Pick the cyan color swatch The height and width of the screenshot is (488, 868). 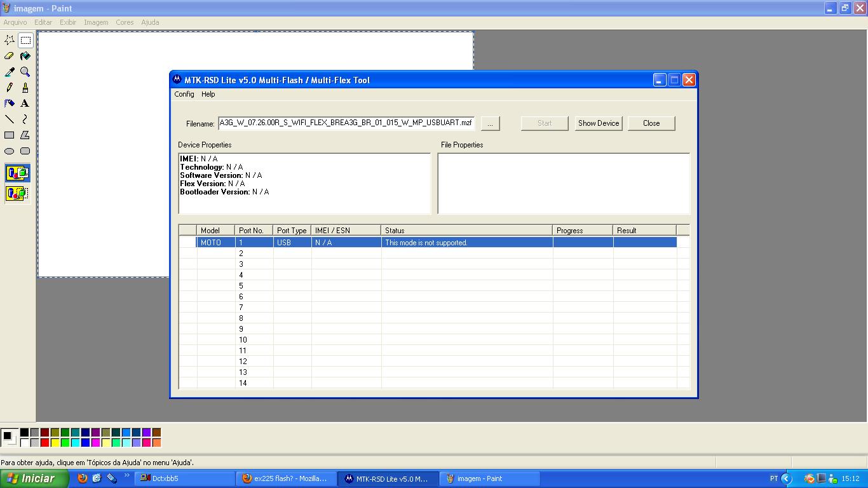(x=75, y=442)
